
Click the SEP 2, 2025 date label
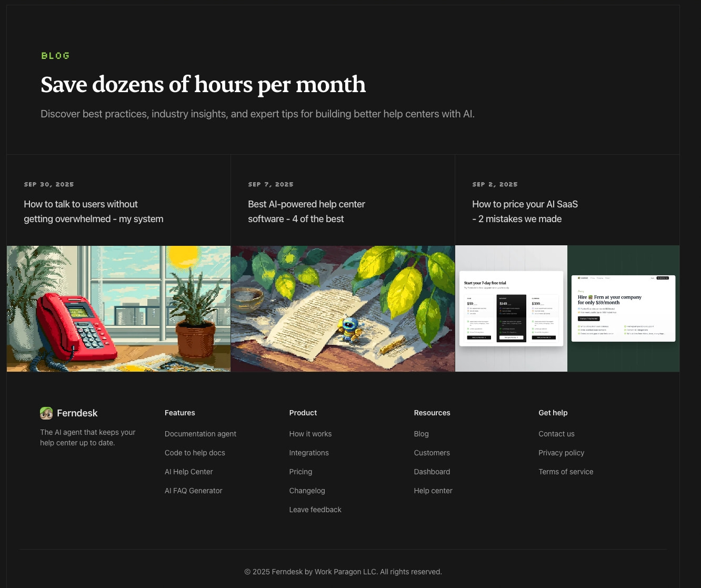tap(495, 184)
